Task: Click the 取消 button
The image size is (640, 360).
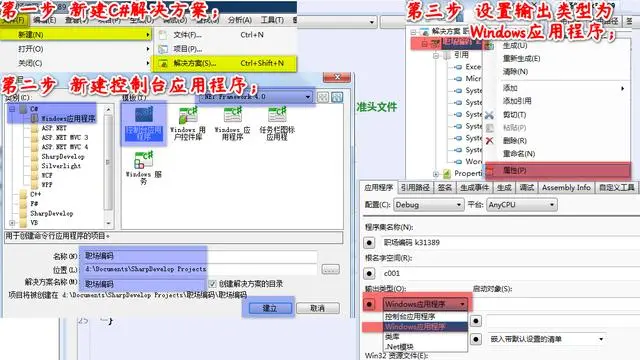Action: pyautogui.click(x=318, y=308)
